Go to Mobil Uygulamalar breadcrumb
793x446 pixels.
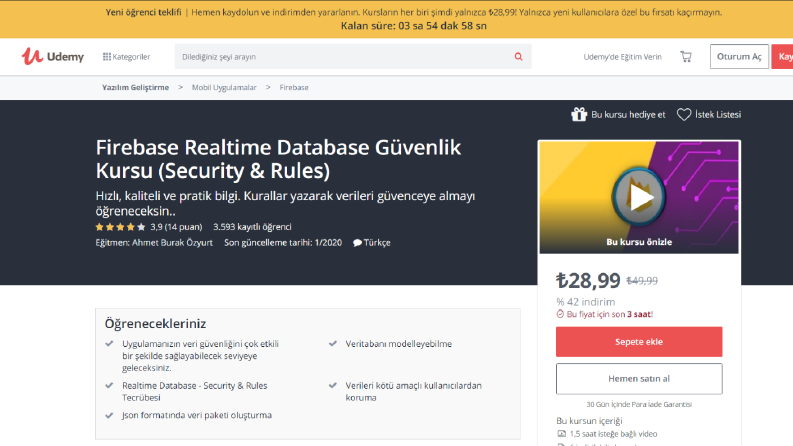pos(224,87)
